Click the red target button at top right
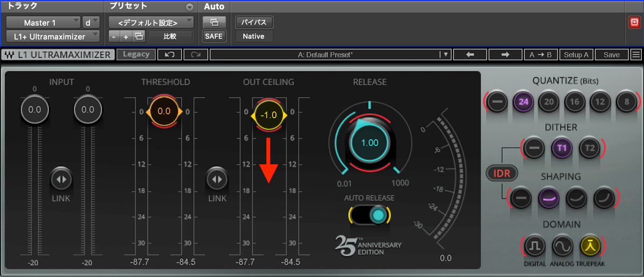 [x=634, y=22]
